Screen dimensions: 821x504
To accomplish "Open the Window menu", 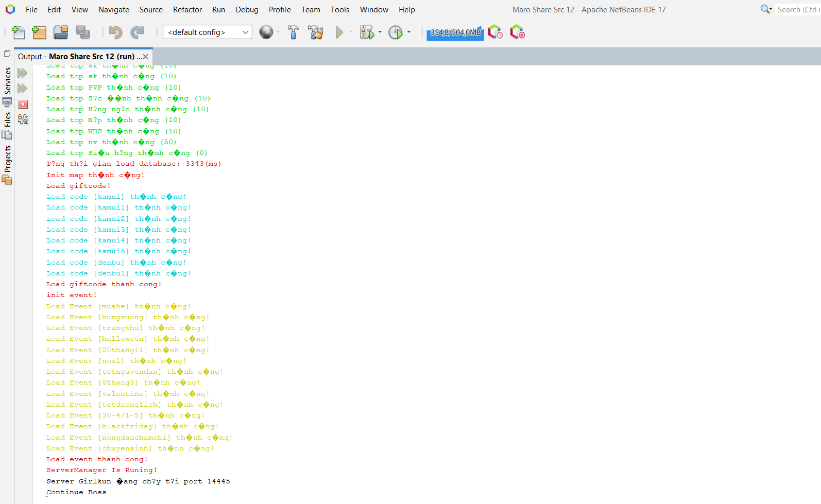I will coord(374,9).
